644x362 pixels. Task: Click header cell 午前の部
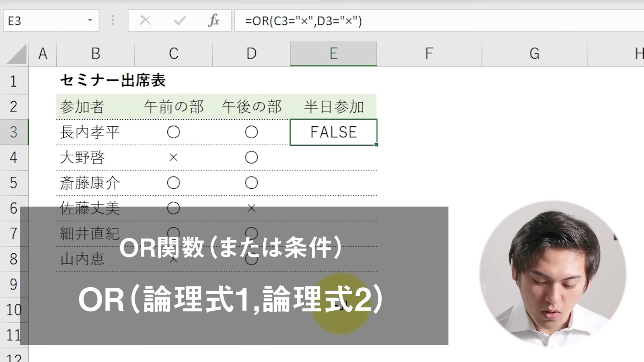(173, 107)
